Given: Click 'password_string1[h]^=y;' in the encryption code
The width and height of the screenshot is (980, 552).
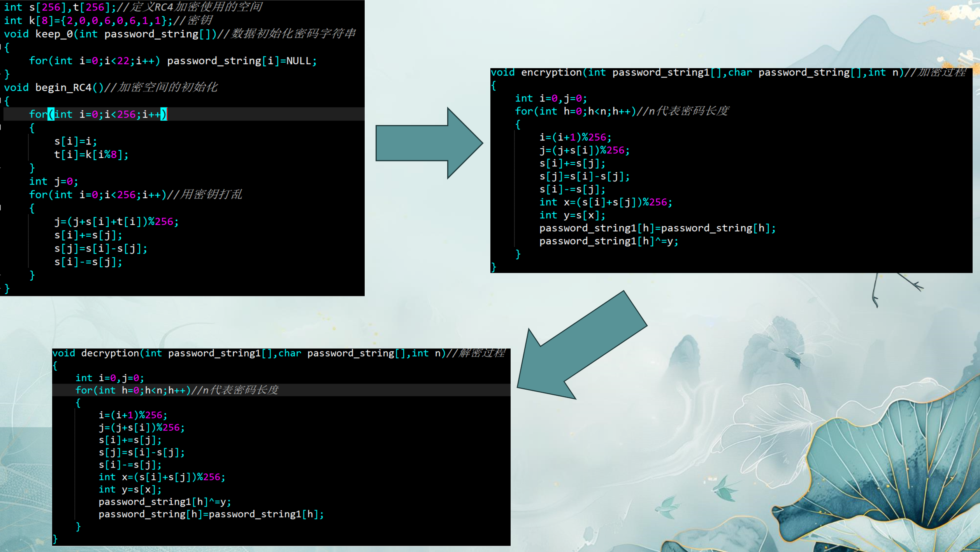Looking at the screenshot, I should point(608,241).
